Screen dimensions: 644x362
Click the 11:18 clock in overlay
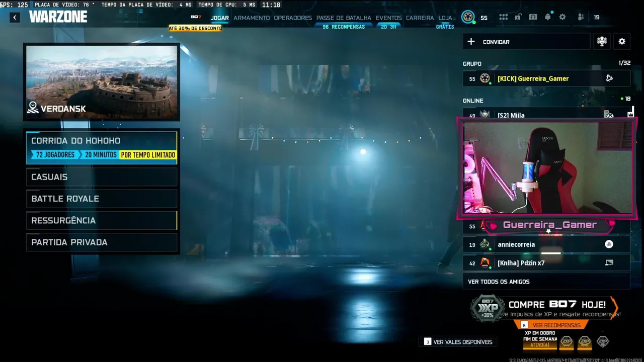[x=271, y=5]
